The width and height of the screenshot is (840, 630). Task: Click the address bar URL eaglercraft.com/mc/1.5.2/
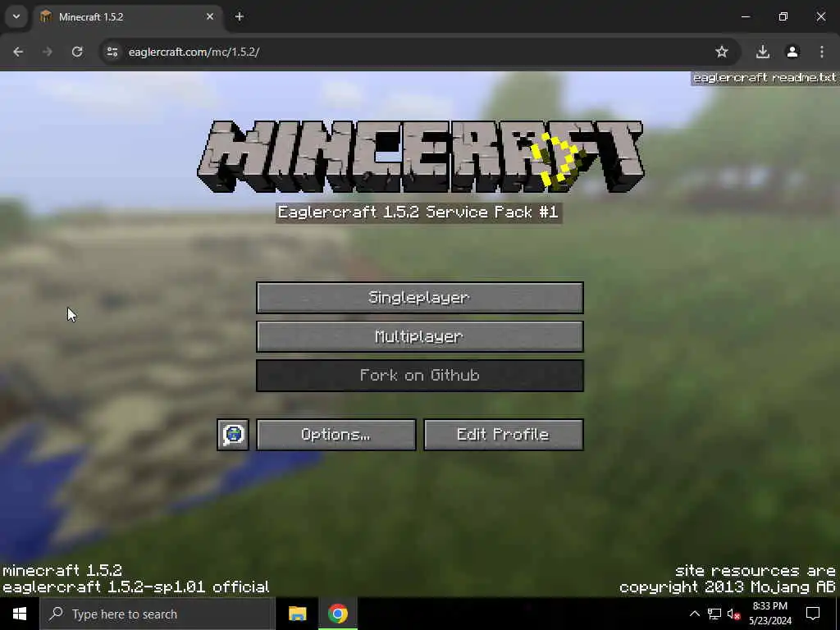[194, 52]
